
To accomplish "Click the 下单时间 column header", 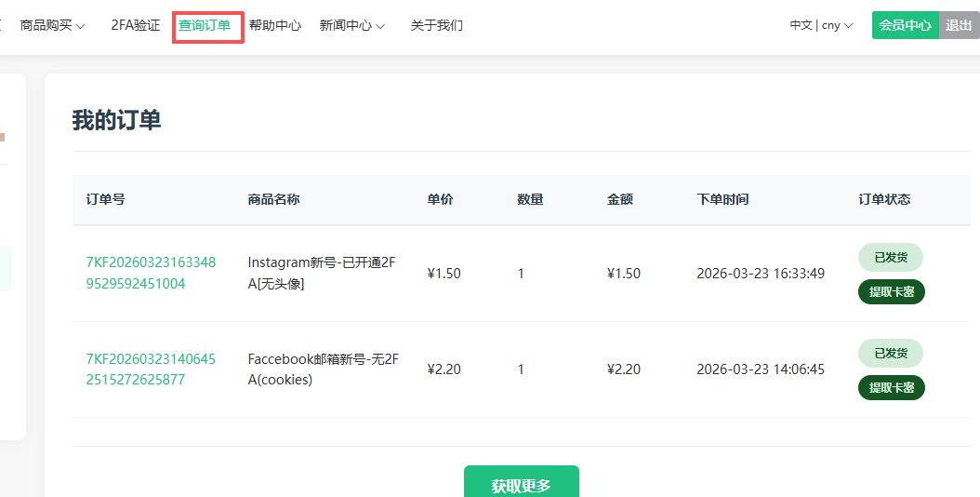I will [x=722, y=199].
